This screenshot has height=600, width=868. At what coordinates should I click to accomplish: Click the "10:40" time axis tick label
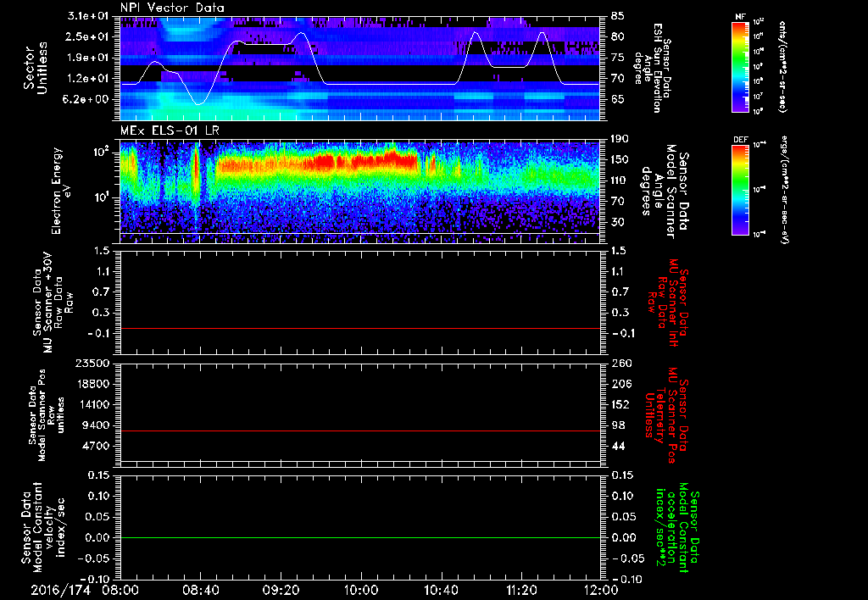[441, 590]
